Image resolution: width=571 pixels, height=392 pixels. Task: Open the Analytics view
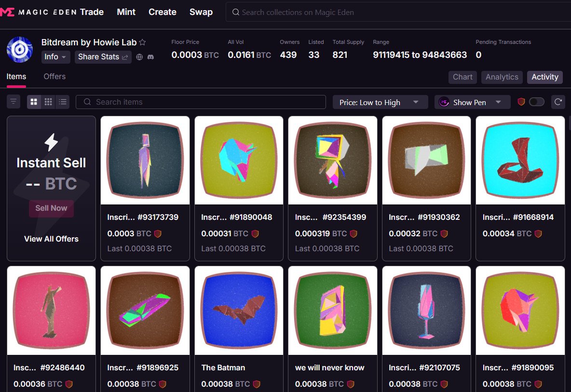pyautogui.click(x=502, y=77)
